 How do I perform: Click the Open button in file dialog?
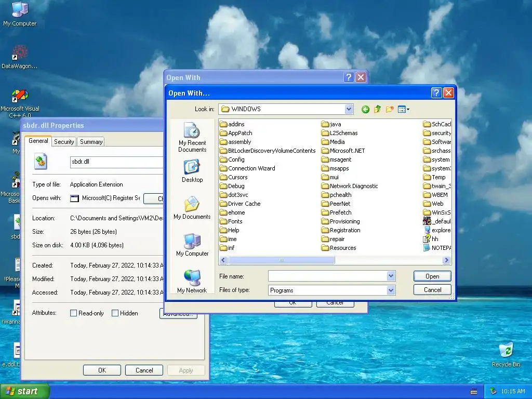[432, 276]
